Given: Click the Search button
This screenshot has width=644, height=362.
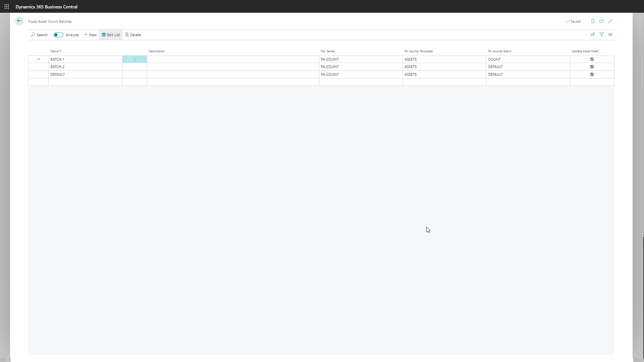Looking at the screenshot, I should (x=39, y=35).
